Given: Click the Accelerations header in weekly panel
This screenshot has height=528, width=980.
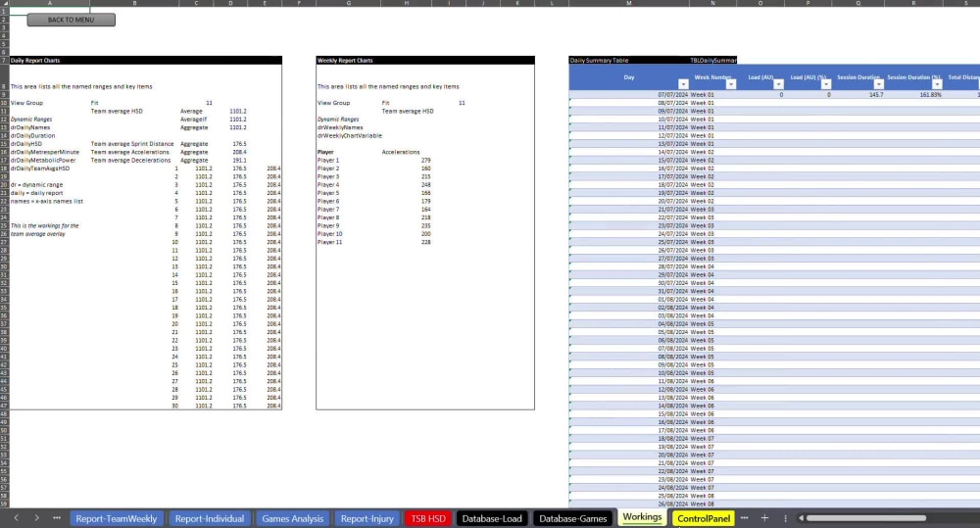Looking at the screenshot, I should pyautogui.click(x=401, y=152).
